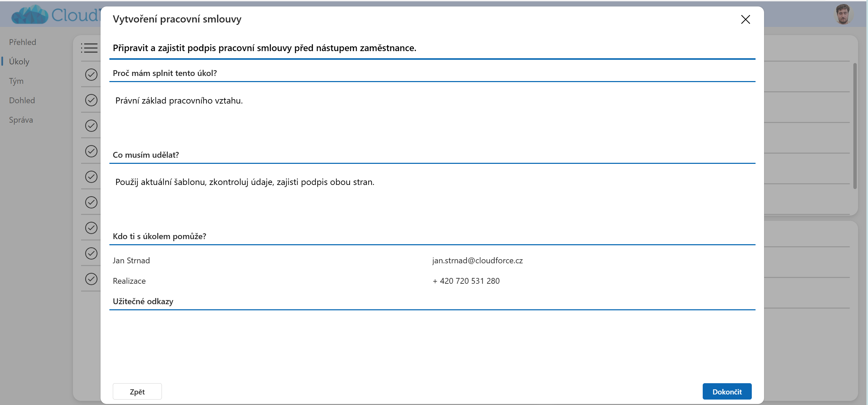Toggle the third task checkmark circle
Viewport: 868px width, 405px height.
91,126
